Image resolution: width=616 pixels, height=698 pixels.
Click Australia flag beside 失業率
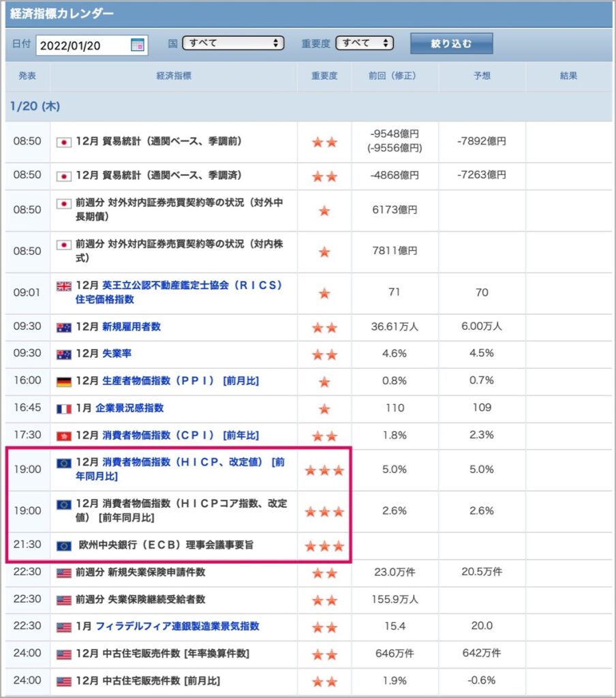pyautogui.click(x=63, y=354)
